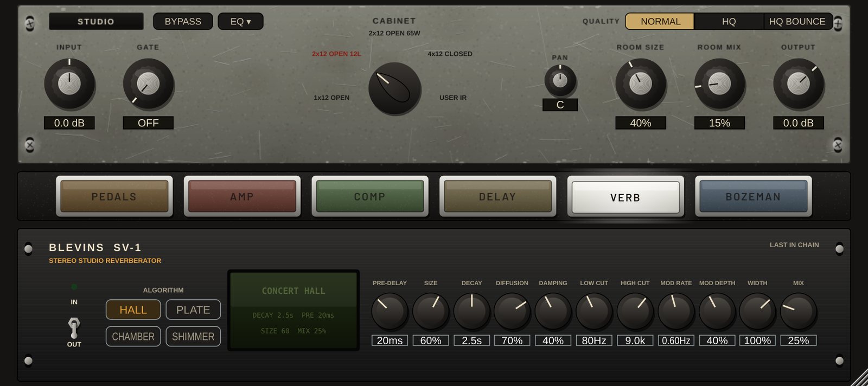The width and height of the screenshot is (868, 386).
Task: Click the PAN value field showing C
Action: (x=560, y=105)
